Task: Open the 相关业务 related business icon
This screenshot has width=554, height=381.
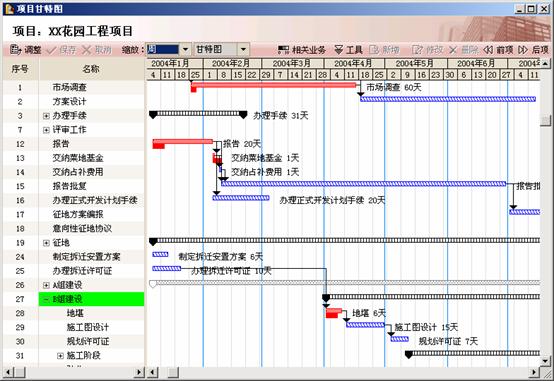Action: pyautogui.click(x=283, y=50)
